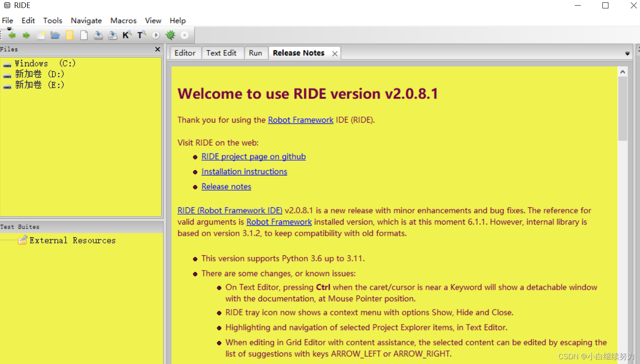The image size is (640, 364).
Task: Stop the test run with the stop icon
Action: coord(185,36)
